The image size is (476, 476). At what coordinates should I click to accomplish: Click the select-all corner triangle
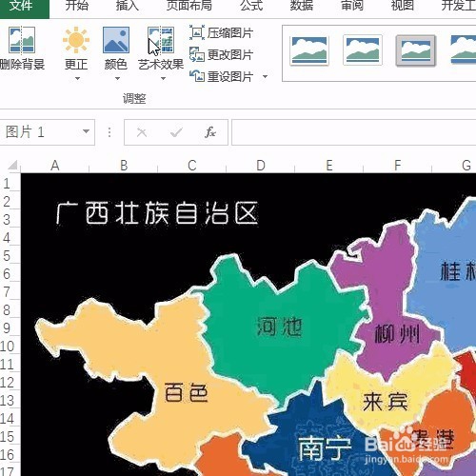pyautogui.click(x=12, y=165)
